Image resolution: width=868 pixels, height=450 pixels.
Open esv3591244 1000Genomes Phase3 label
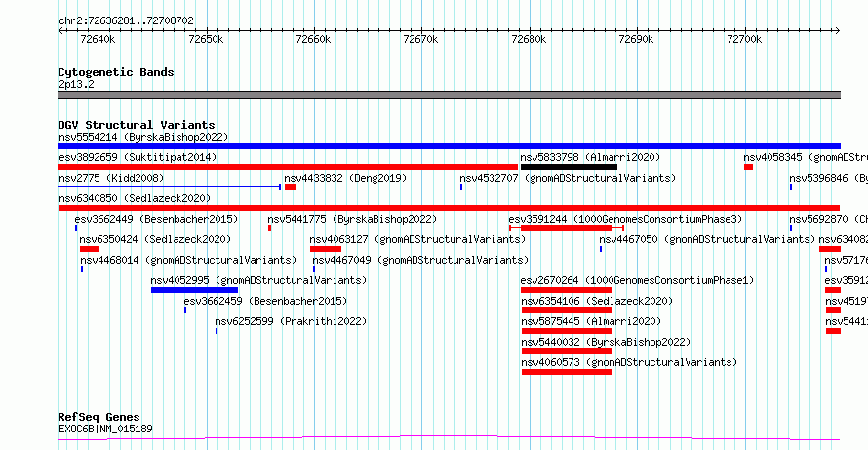point(625,219)
